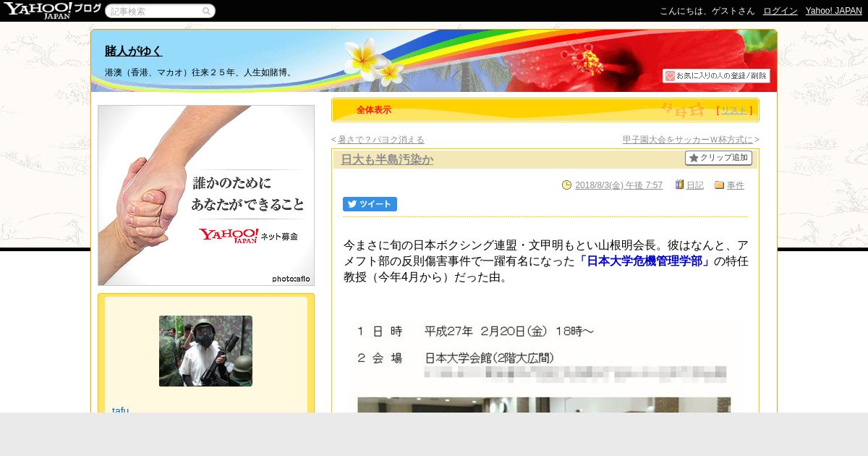The height and width of the screenshot is (456, 868).
Task: Switch to リスト view
Action: 734,110
